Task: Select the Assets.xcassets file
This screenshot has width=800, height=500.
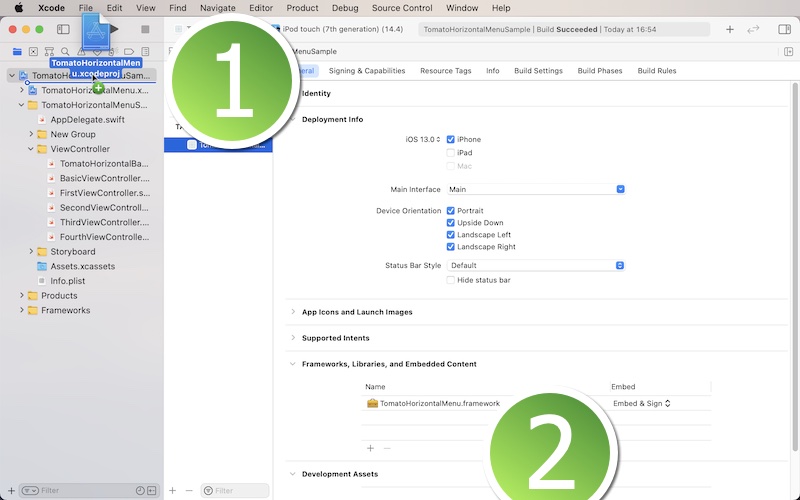Action: 82,266
